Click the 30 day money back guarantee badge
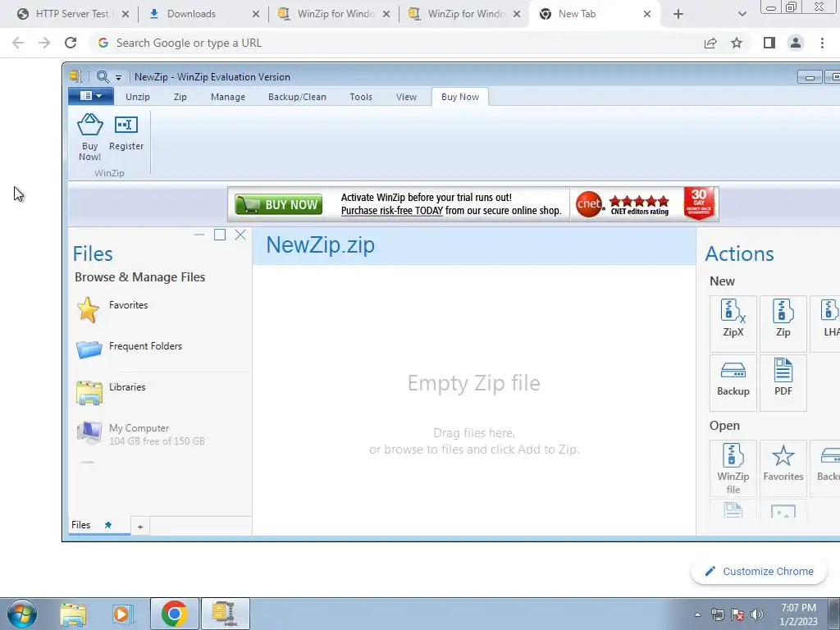Image resolution: width=840 pixels, height=630 pixels. pyautogui.click(x=699, y=203)
